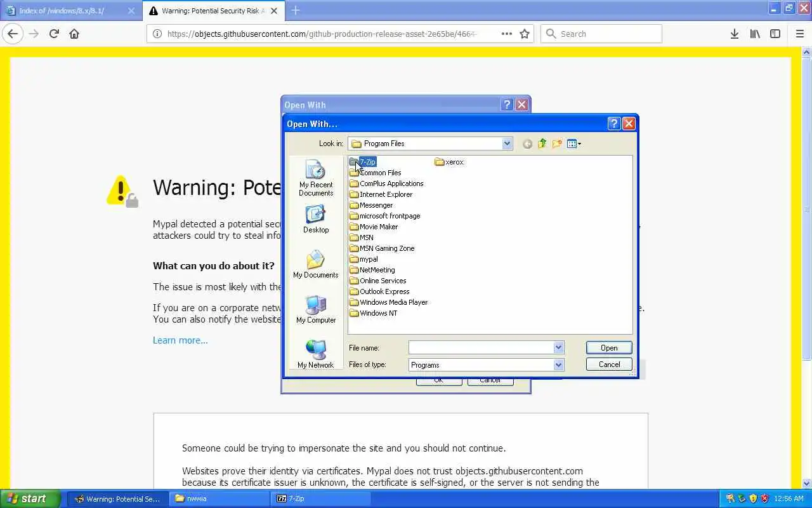Screen dimensions: 812x508
Task: Select the NetMeeting folder
Action: click(x=372, y=270)
